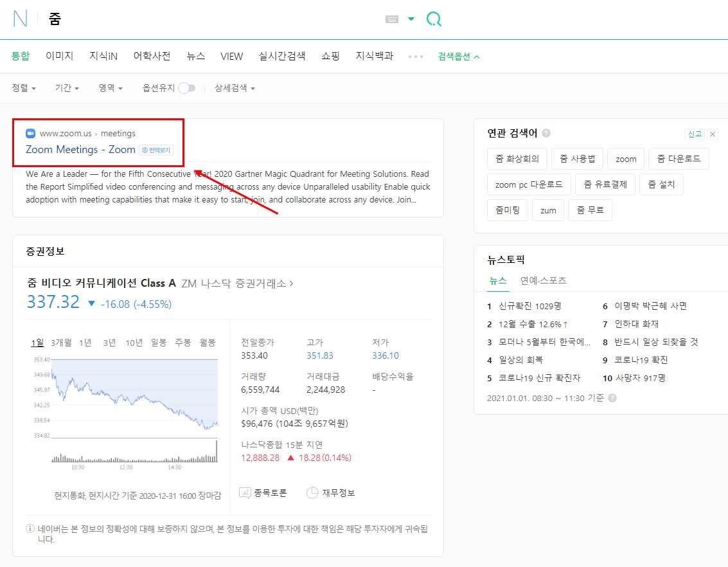The height and width of the screenshot is (567, 728).
Task: Open the 기간 period dropdown
Action: coord(67,88)
